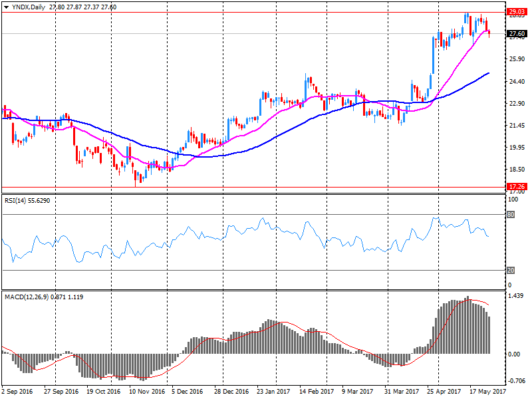Click the 18.50 price axis value
This screenshot has width=532, height=399.
pyautogui.click(x=517, y=170)
